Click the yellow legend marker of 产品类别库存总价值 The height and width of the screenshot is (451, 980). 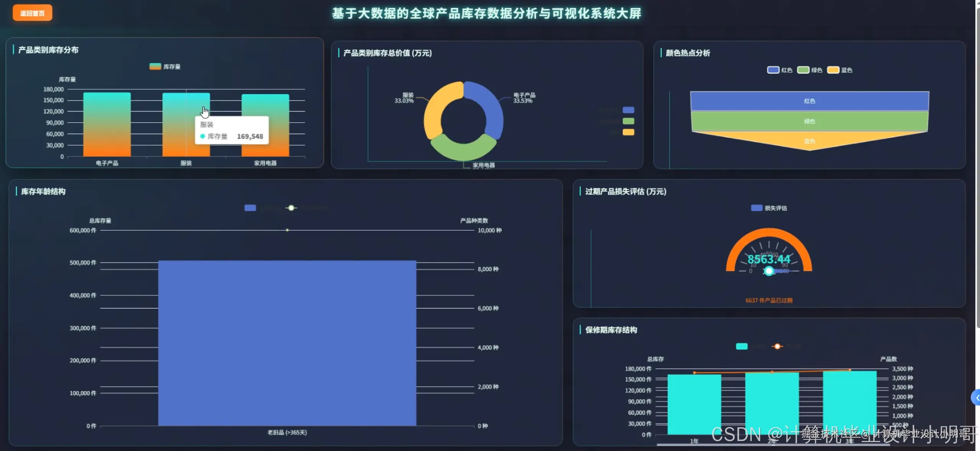(628, 132)
